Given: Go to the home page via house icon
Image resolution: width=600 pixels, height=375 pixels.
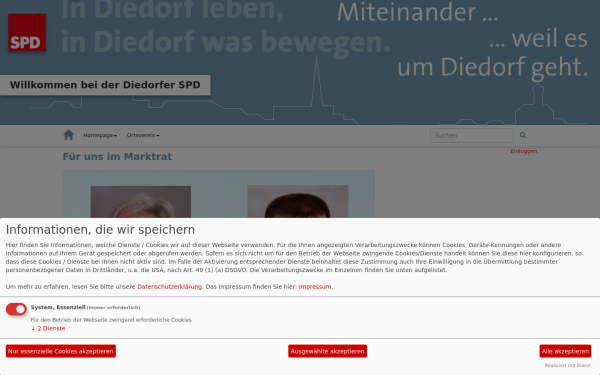Looking at the screenshot, I should tap(68, 135).
